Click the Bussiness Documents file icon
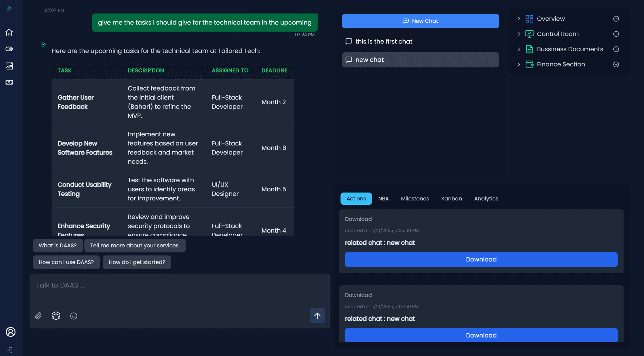The width and height of the screenshot is (644, 356). point(529,49)
